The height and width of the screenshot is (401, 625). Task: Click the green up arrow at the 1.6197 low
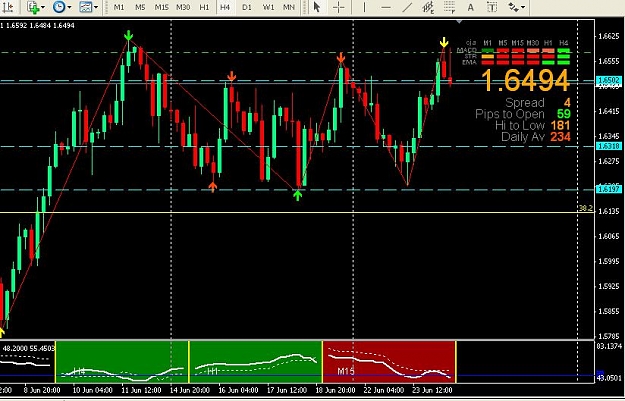pos(297,195)
